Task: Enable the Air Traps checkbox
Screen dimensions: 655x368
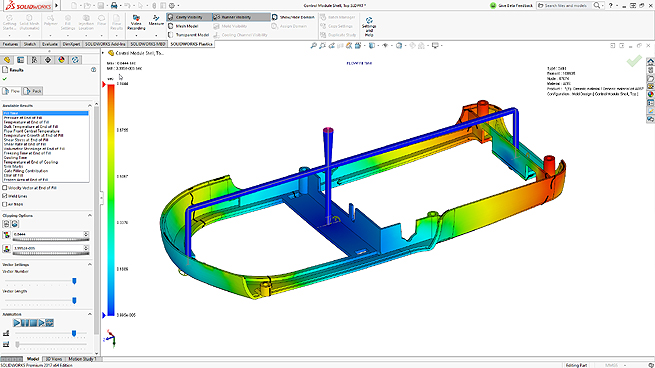Action: tap(5, 204)
